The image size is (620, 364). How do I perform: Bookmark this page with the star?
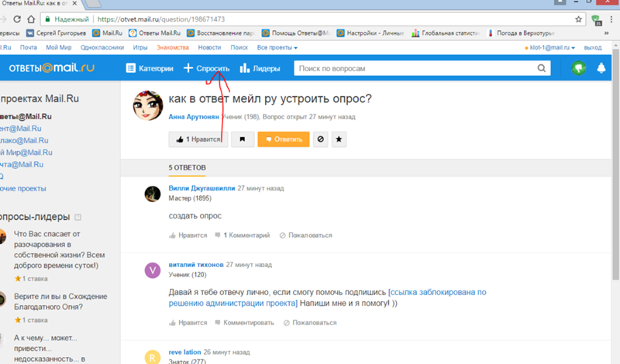pos(578,19)
